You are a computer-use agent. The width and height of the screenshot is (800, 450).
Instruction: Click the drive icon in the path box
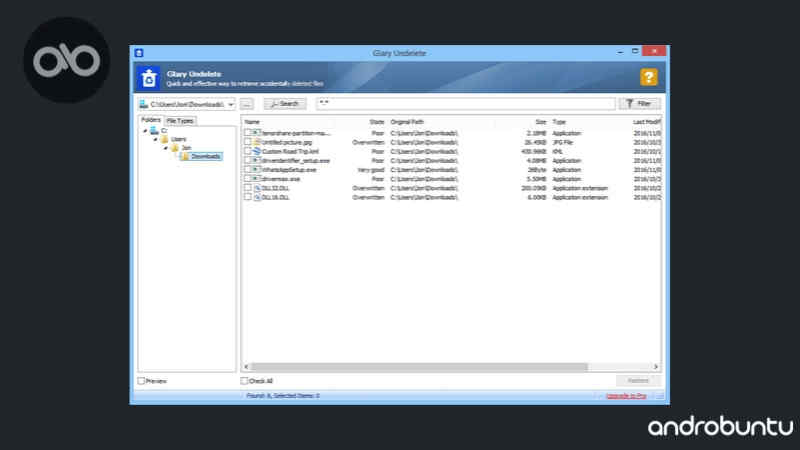(x=144, y=104)
